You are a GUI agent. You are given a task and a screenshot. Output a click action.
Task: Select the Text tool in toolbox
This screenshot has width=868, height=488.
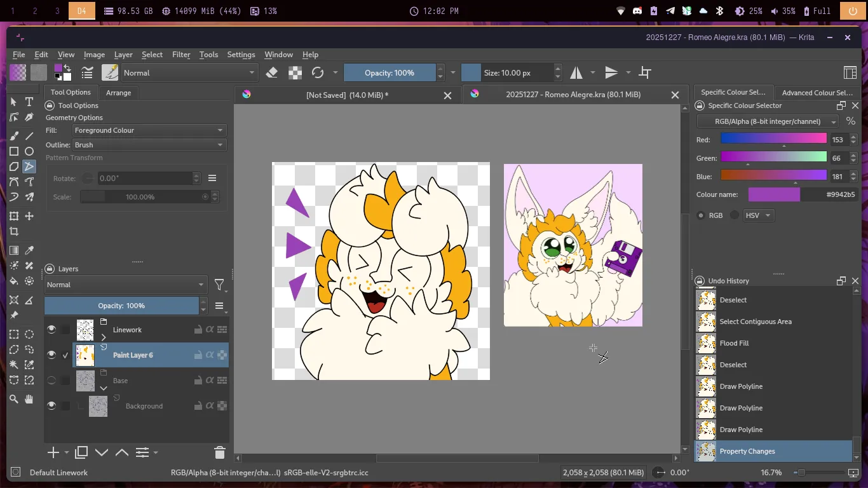29,102
